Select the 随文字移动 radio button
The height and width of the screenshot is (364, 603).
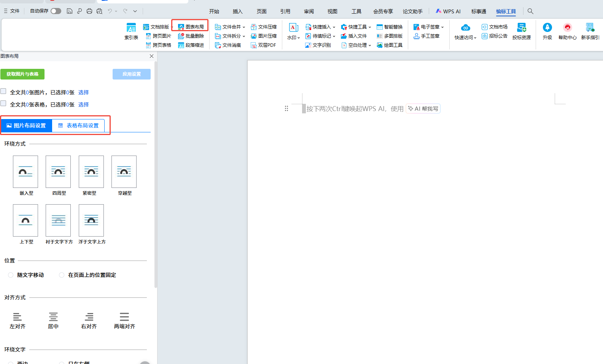coord(11,275)
